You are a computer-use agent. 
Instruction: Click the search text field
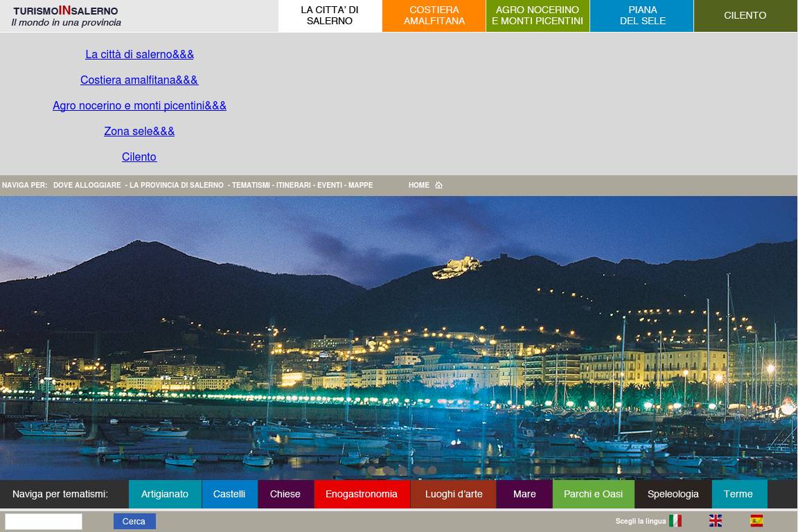tap(44, 522)
